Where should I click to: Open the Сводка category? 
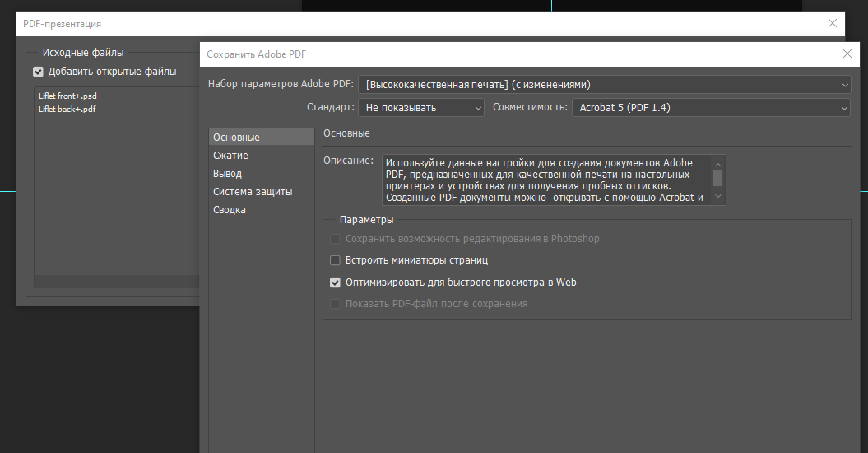262,210
